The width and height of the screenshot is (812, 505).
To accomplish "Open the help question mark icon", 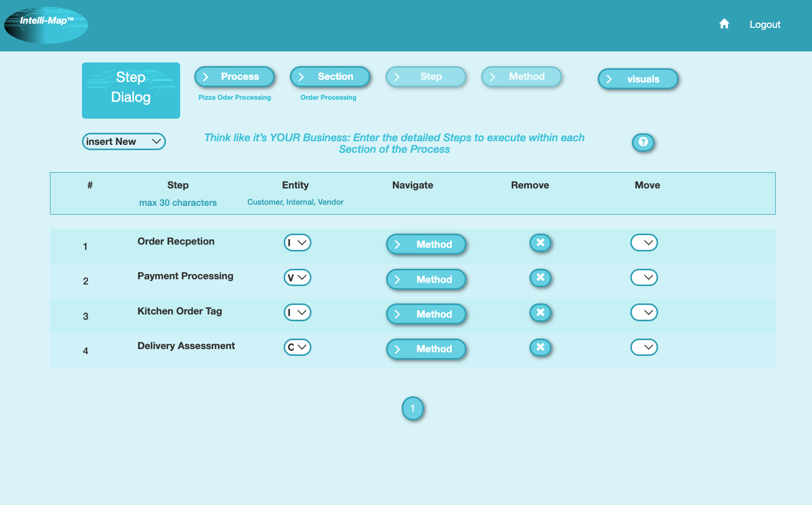I will pyautogui.click(x=643, y=142).
